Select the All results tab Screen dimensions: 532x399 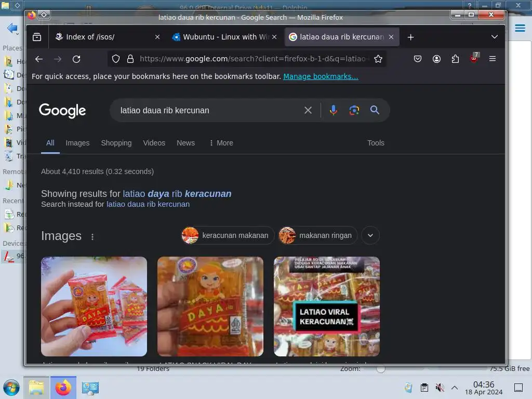50,143
